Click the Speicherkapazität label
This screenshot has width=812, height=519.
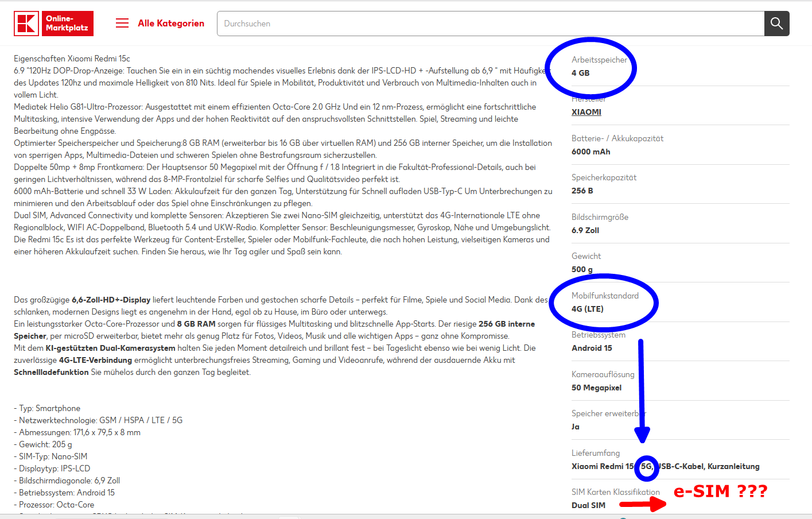[604, 177]
